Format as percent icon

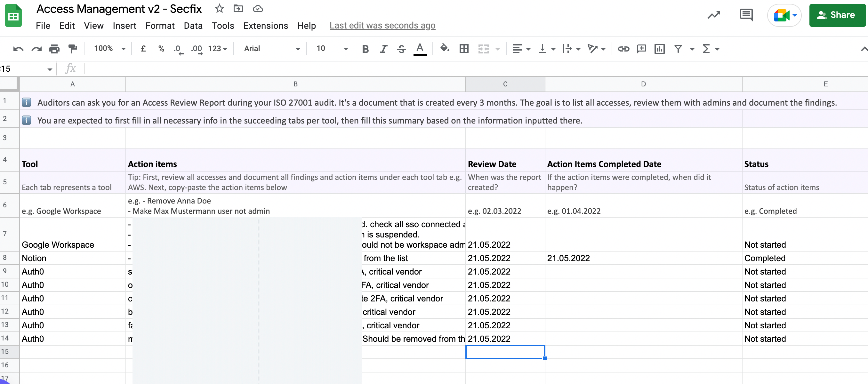coord(161,49)
